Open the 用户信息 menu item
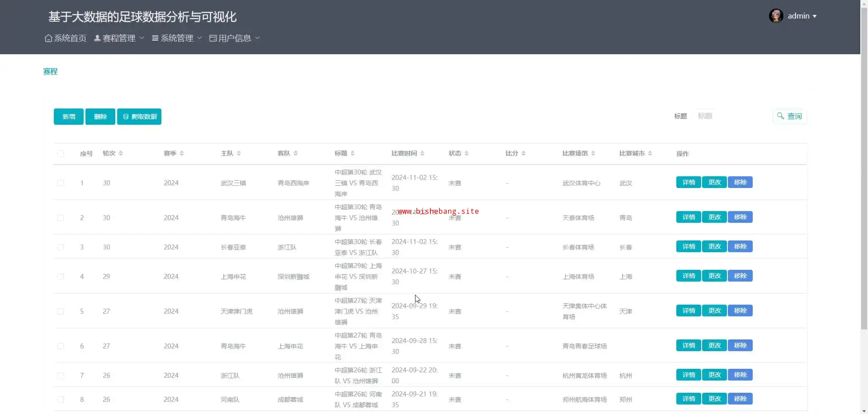 (x=235, y=38)
